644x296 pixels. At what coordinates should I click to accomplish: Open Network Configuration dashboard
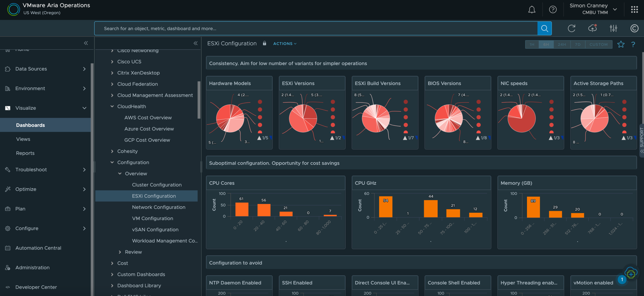point(159,207)
